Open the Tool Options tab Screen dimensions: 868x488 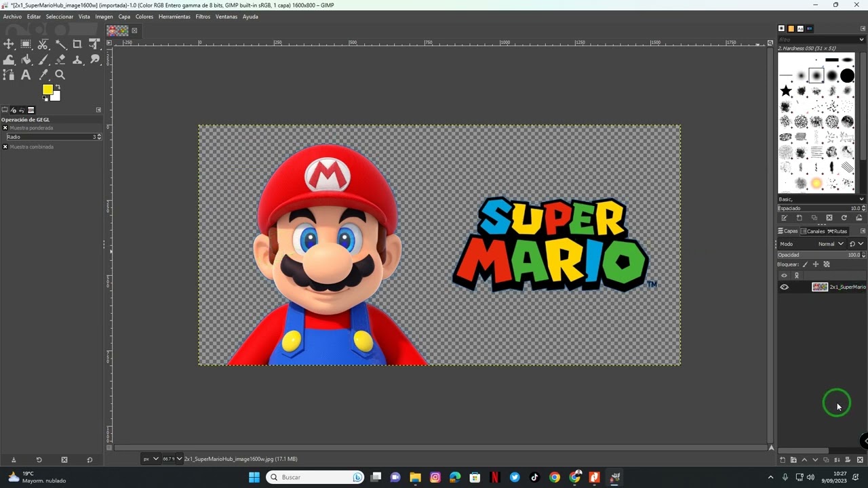[5, 110]
